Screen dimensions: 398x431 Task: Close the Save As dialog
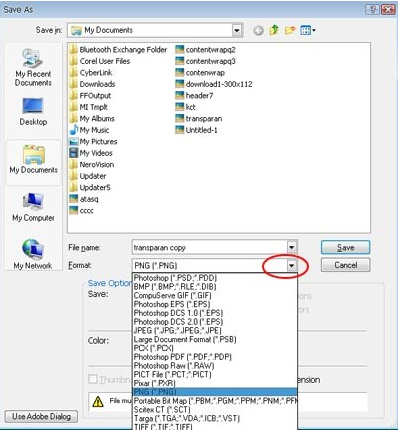tap(388, 9)
